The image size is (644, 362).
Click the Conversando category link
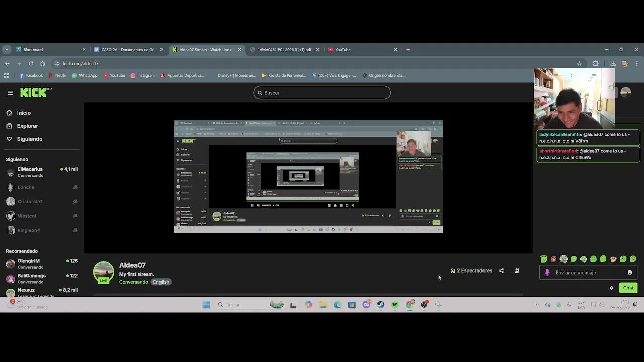pos(133,282)
